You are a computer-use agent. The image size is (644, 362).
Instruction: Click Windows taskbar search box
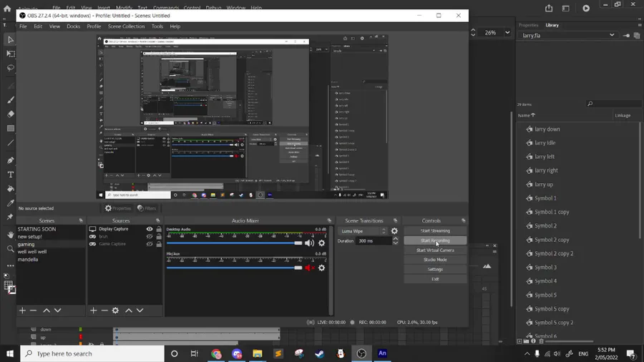[92, 353]
